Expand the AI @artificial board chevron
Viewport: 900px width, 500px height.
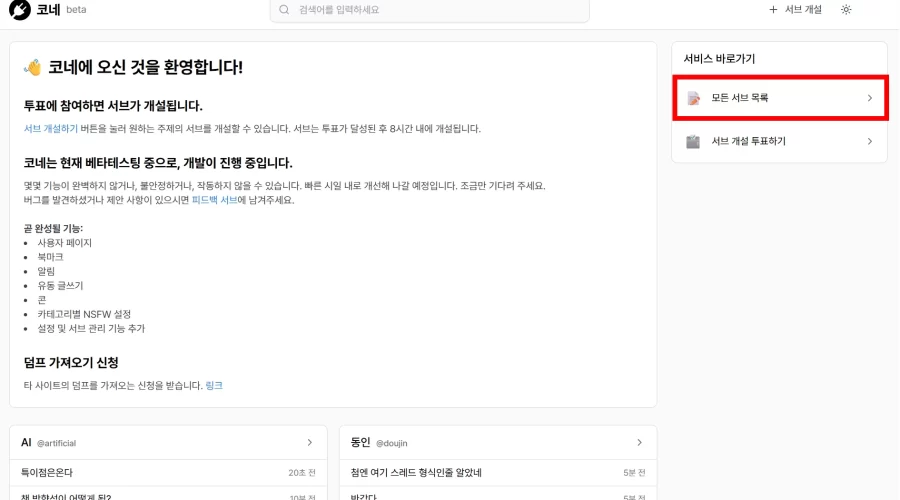(x=309, y=443)
